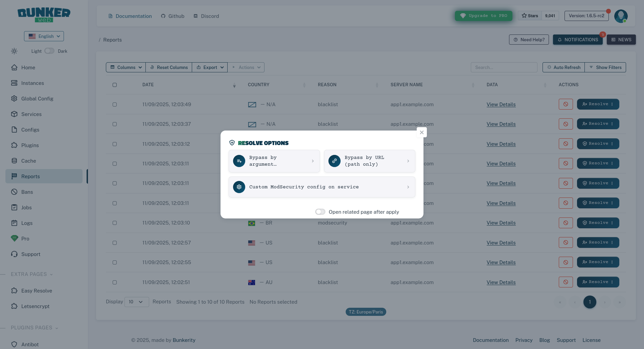Open the Global Config sidebar icon
644x349 pixels.
(x=14, y=98)
